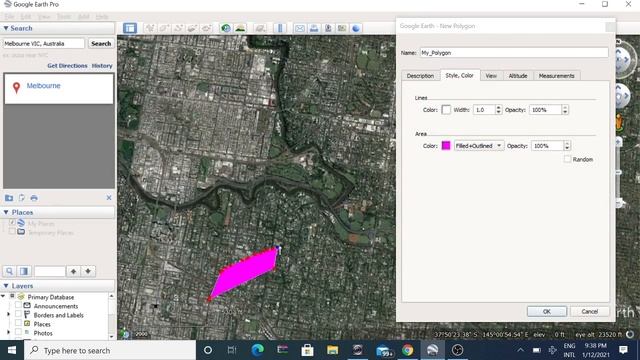Click the Save Image toolbar icon
The image size is (640, 360).
(328, 28)
